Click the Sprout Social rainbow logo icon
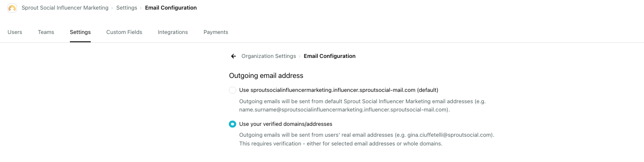644x162 pixels. (x=12, y=8)
